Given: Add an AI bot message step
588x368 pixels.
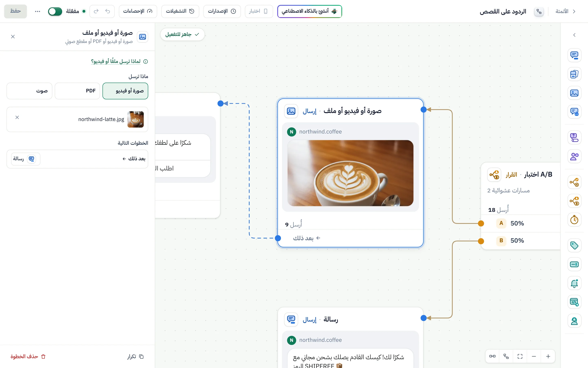Looking at the screenshot, I should coord(574,112).
